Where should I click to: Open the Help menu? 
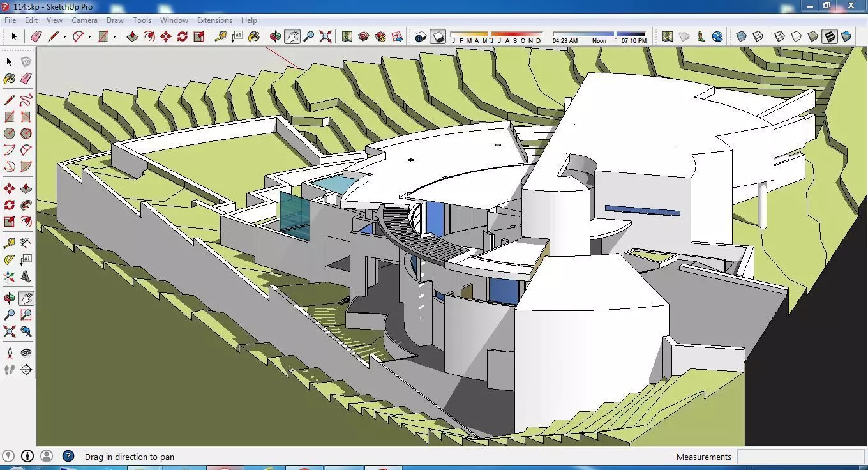(249, 20)
